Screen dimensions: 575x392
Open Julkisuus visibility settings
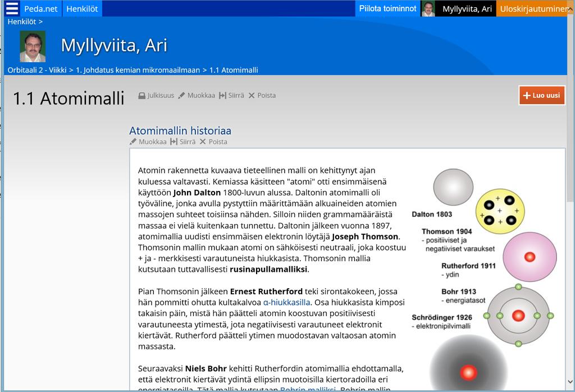(161, 95)
